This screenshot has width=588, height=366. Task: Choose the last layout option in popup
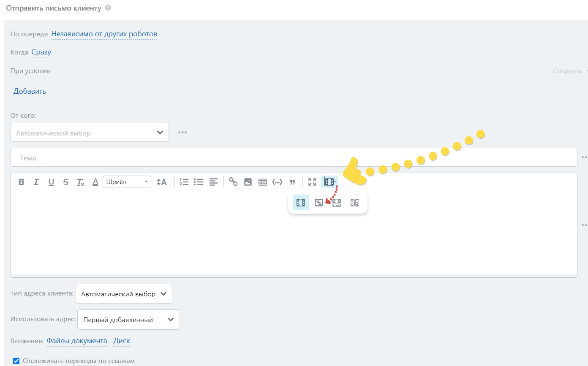pyautogui.click(x=355, y=203)
